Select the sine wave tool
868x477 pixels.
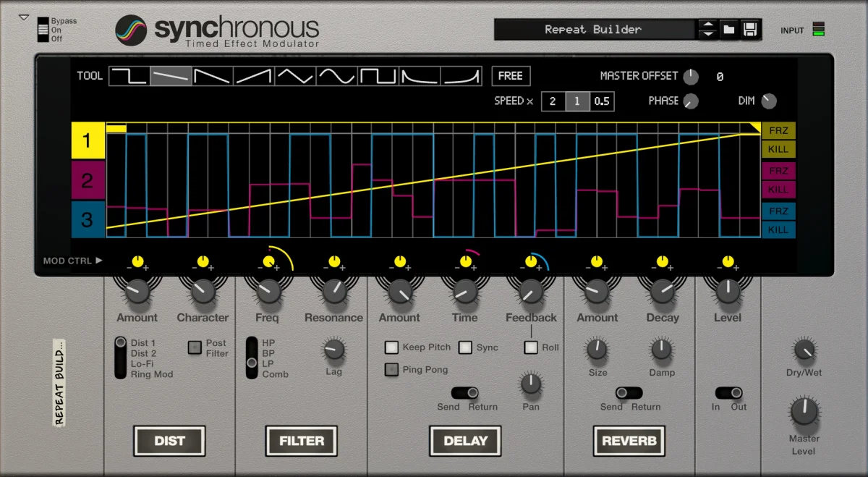pyautogui.click(x=336, y=75)
